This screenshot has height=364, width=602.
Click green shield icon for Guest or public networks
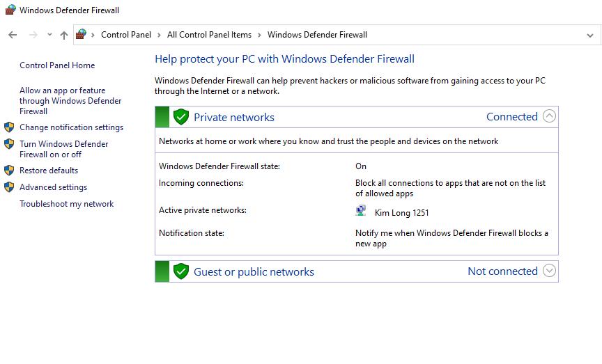tap(181, 271)
